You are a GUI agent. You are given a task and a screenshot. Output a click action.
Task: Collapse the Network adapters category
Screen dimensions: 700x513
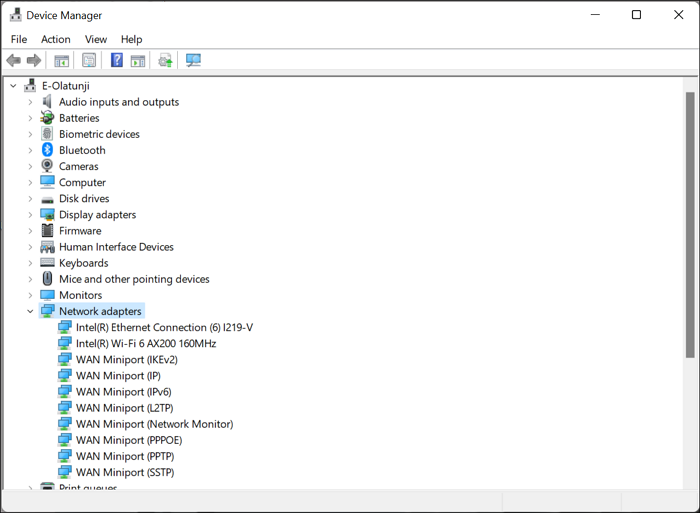[x=30, y=311]
